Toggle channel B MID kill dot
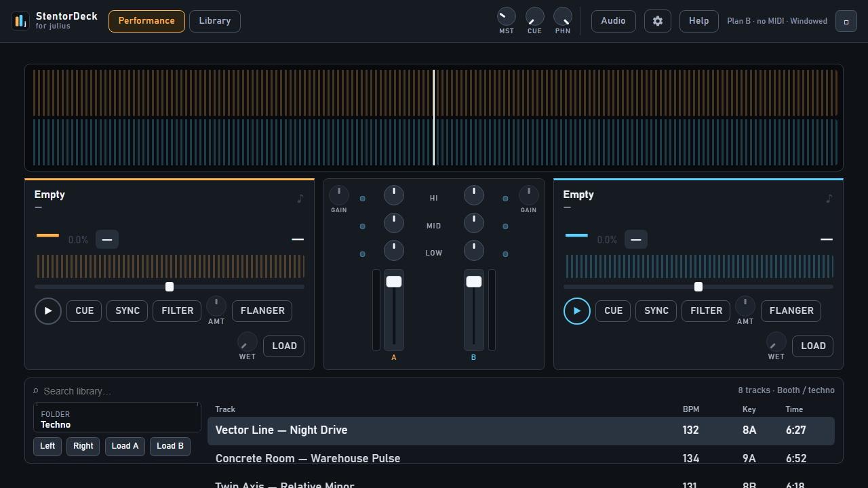This screenshot has width=868, height=488. click(505, 226)
